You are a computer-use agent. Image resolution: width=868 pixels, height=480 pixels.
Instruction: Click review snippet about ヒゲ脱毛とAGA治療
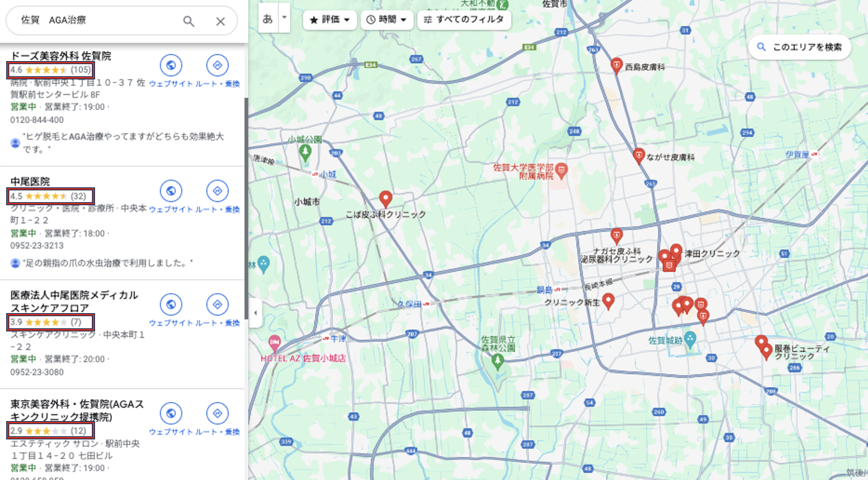(124, 143)
